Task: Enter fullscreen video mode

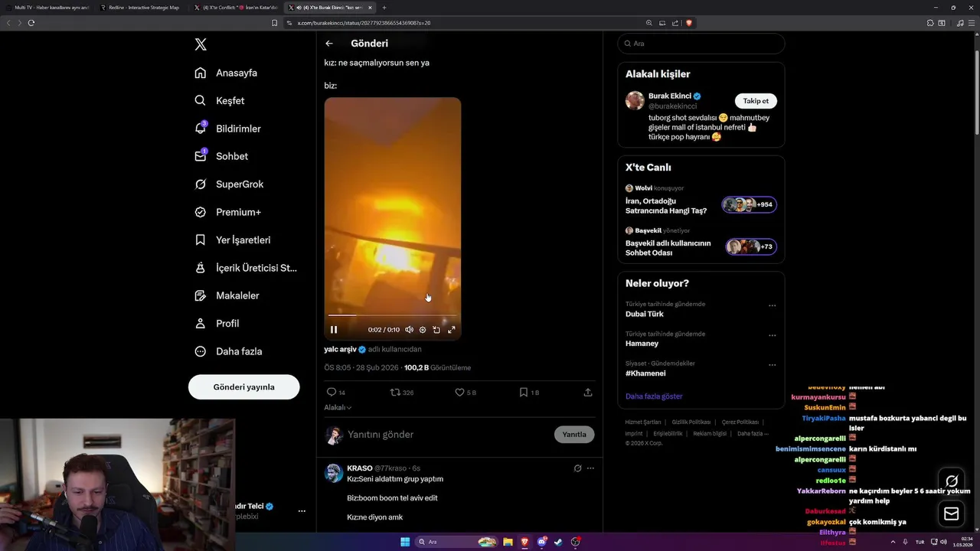Action: tap(452, 330)
